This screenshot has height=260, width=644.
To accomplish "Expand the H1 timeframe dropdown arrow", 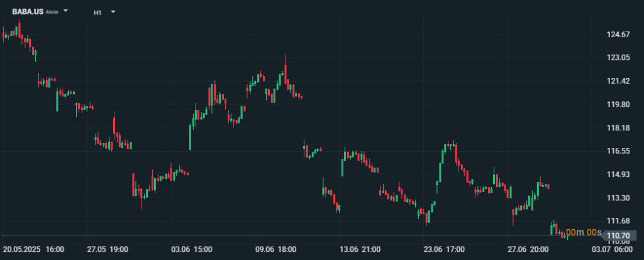I will (x=113, y=12).
